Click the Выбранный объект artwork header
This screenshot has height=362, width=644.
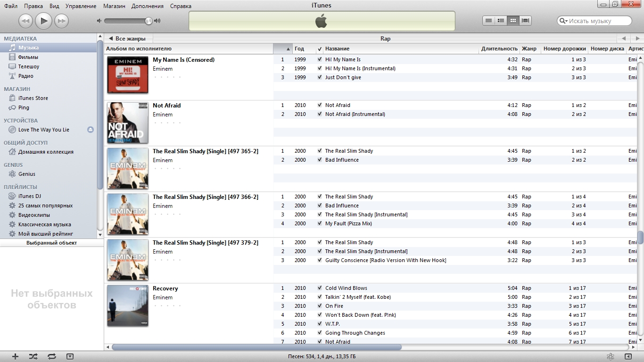pos(52,243)
